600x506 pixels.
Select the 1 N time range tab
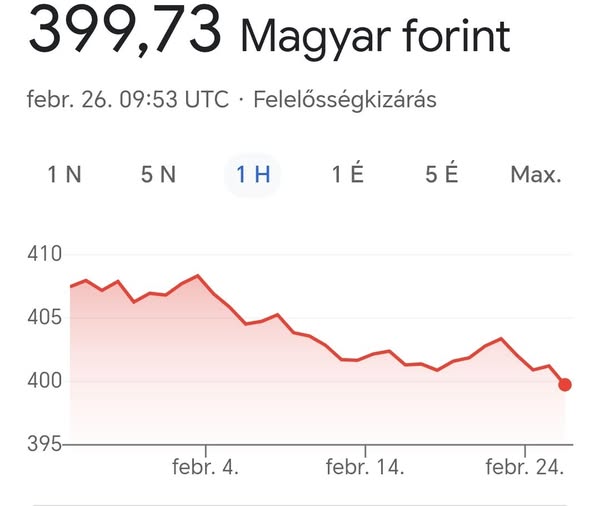pos(65,175)
